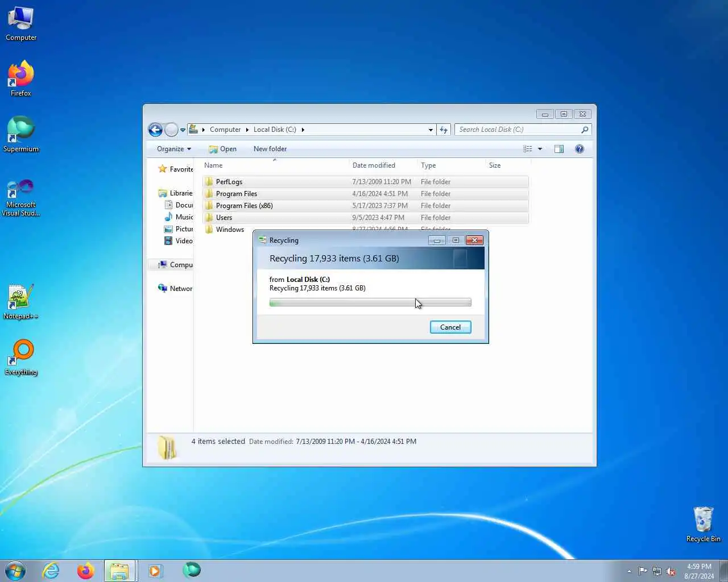Expand the address bar history dropdown

coord(431,130)
